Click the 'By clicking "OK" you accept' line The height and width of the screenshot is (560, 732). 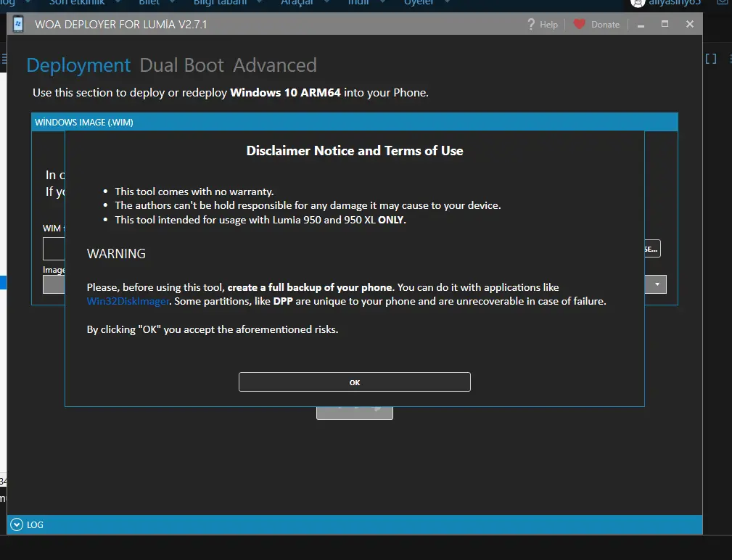213,329
